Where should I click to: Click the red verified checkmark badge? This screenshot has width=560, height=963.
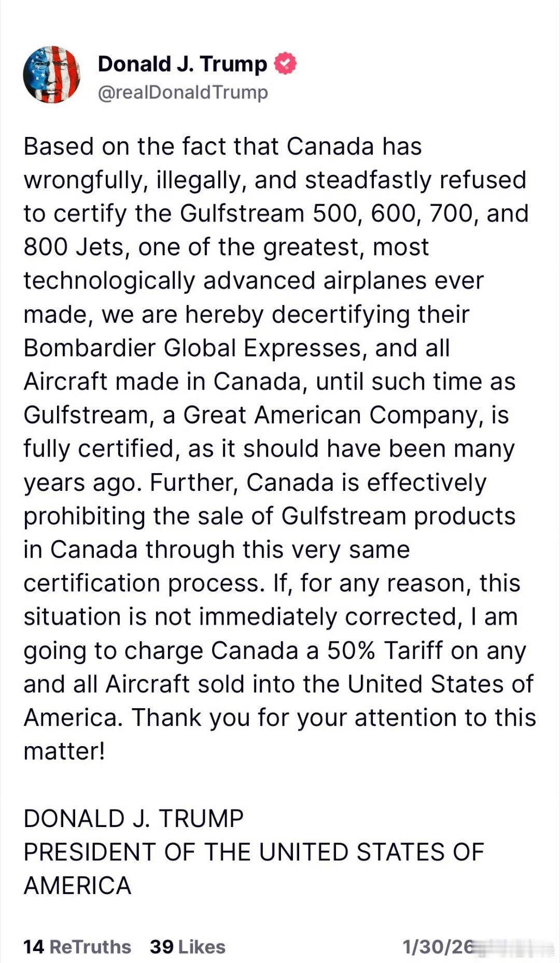[x=285, y=64]
